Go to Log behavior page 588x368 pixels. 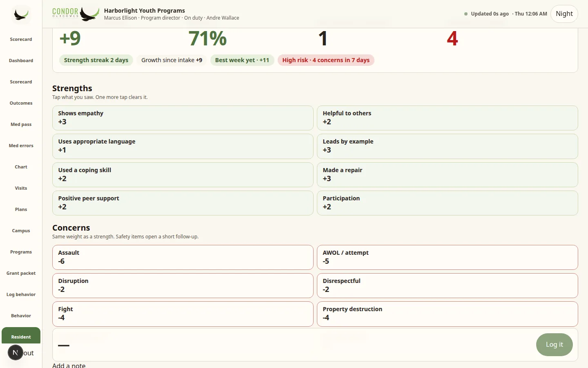21,294
